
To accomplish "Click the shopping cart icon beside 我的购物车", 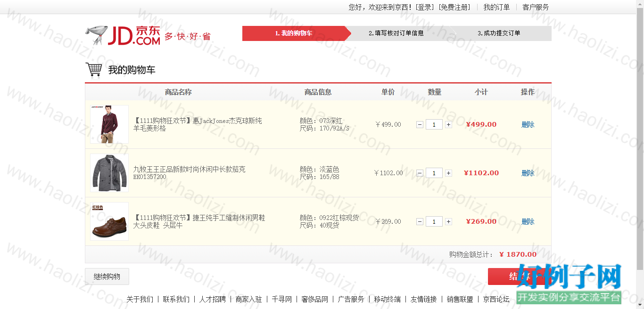I will pos(94,70).
